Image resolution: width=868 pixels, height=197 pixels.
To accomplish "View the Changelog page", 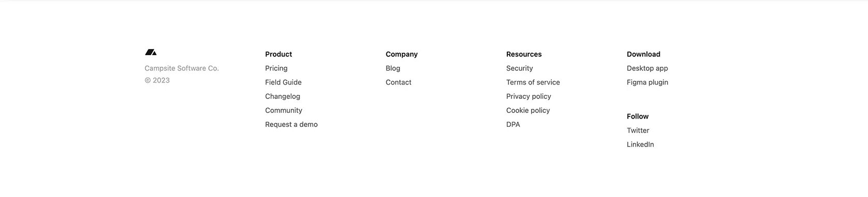I will pyautogui.click(x=283, y=96).
